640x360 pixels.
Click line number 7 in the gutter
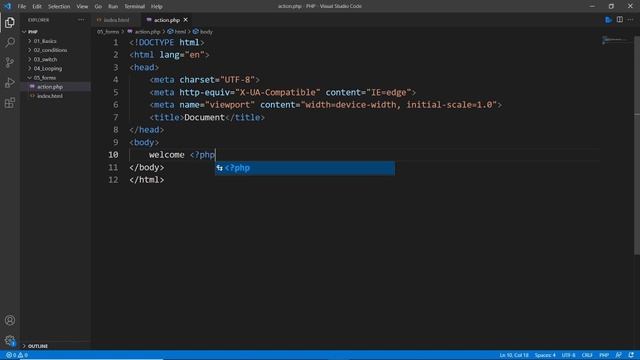(116, 118)
